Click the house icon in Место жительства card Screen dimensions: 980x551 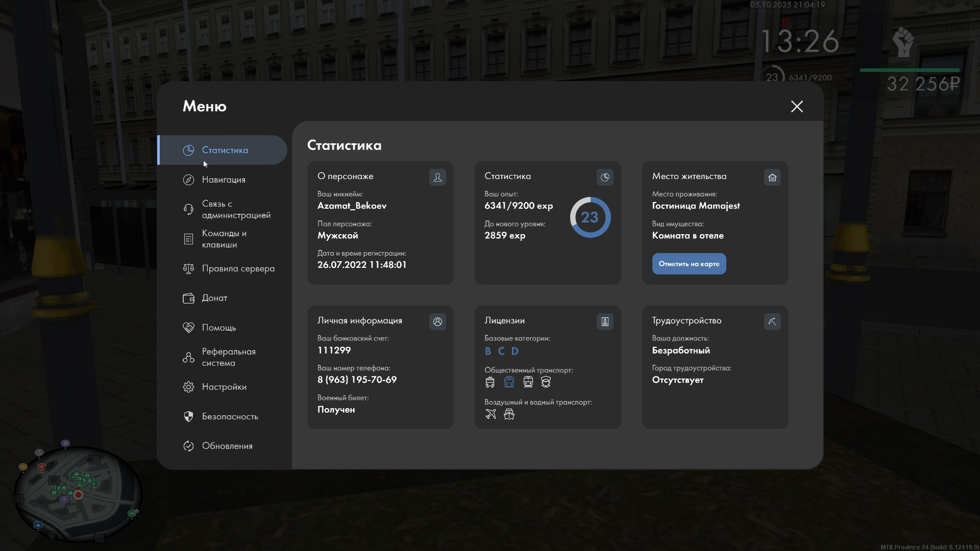click(772, 178)
